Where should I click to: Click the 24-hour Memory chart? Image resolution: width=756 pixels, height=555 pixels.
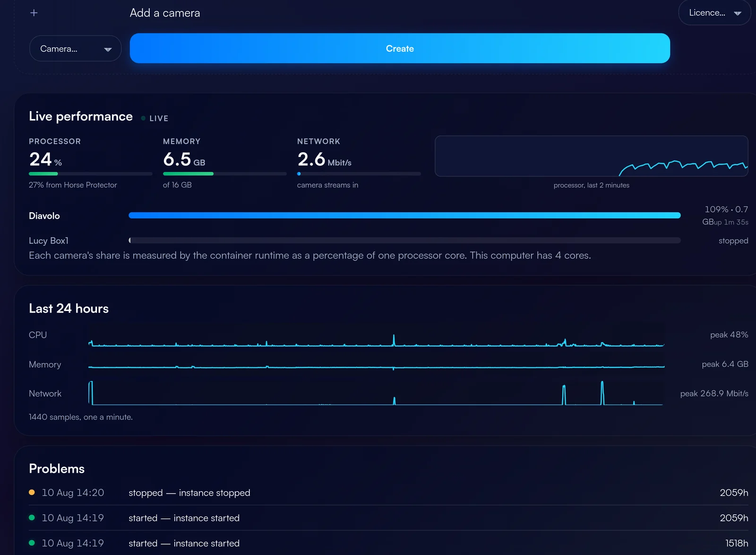377,364
